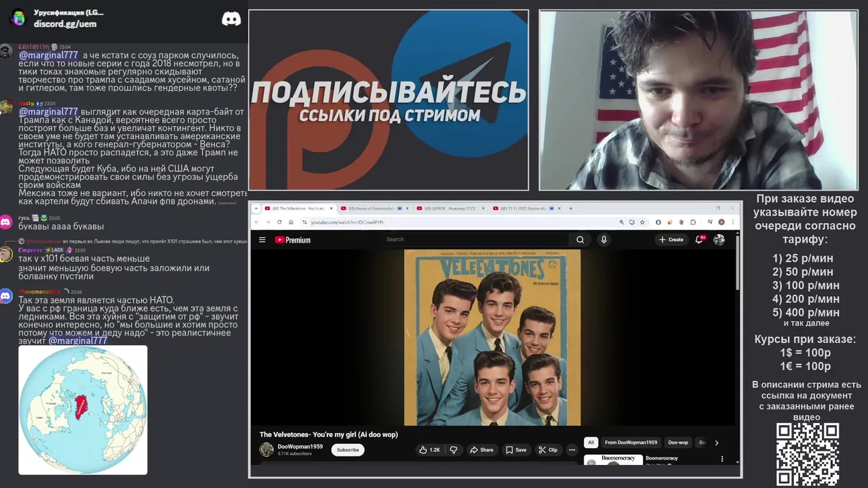
Task: Click the Greenland globe image in chat
Action: click(x=83, y=410)
